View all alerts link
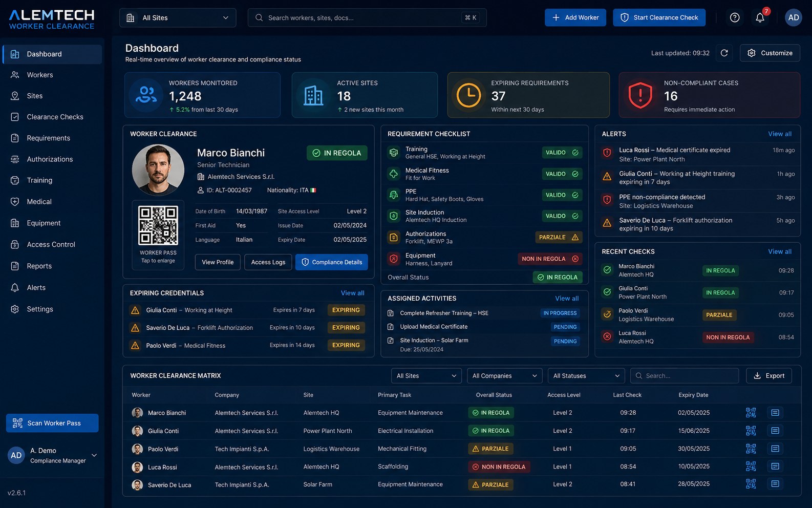 [780, 134]
